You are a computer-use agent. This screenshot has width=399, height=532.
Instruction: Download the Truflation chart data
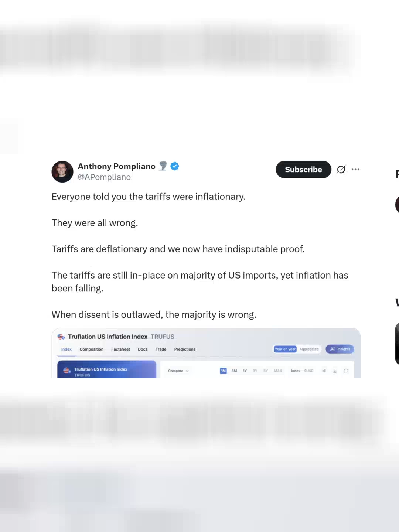(335, 371)
